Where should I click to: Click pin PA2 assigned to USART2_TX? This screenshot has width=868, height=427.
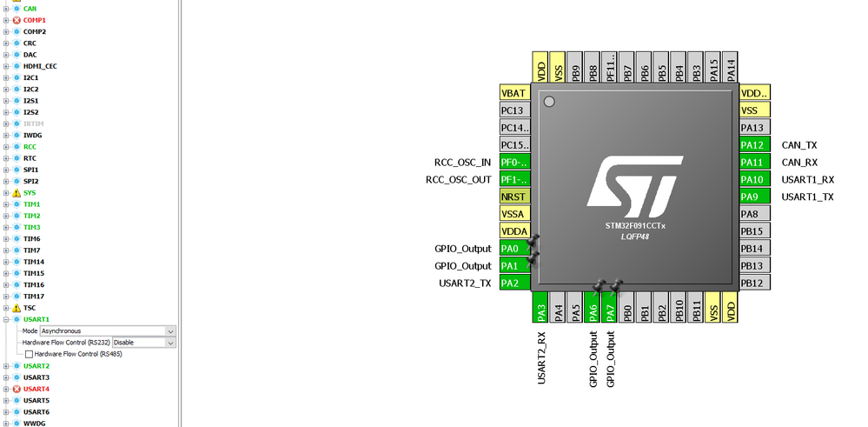click(x=515, y=283)
